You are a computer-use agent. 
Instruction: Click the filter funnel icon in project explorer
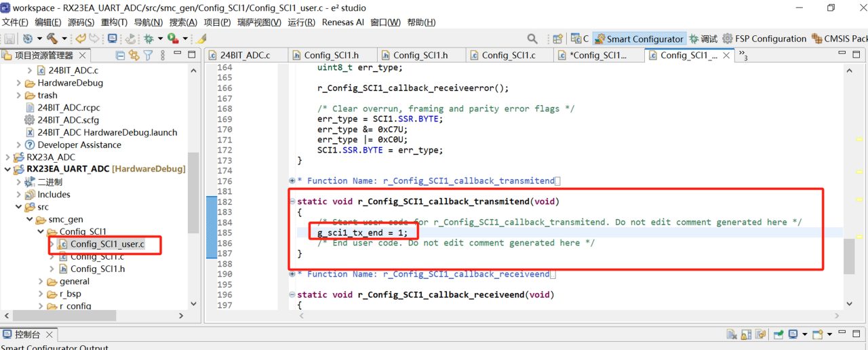148,56
